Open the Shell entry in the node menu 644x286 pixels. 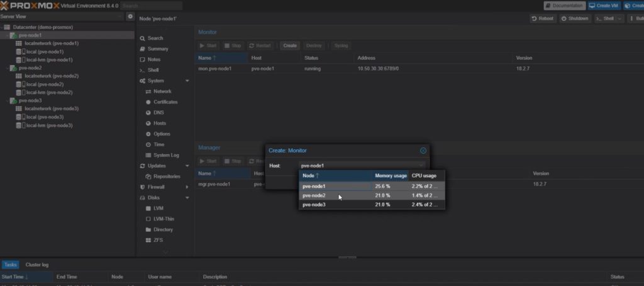point(153,70)
